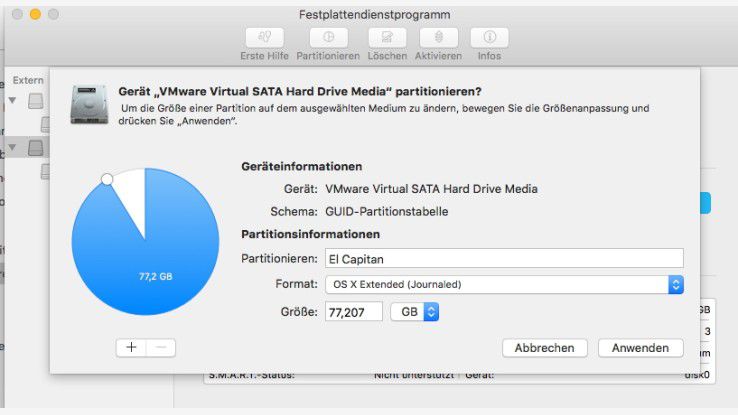The width and height of the screenshot is (738, 415).
Task: Remove partition with the minus button
Action: coord(161,348)
